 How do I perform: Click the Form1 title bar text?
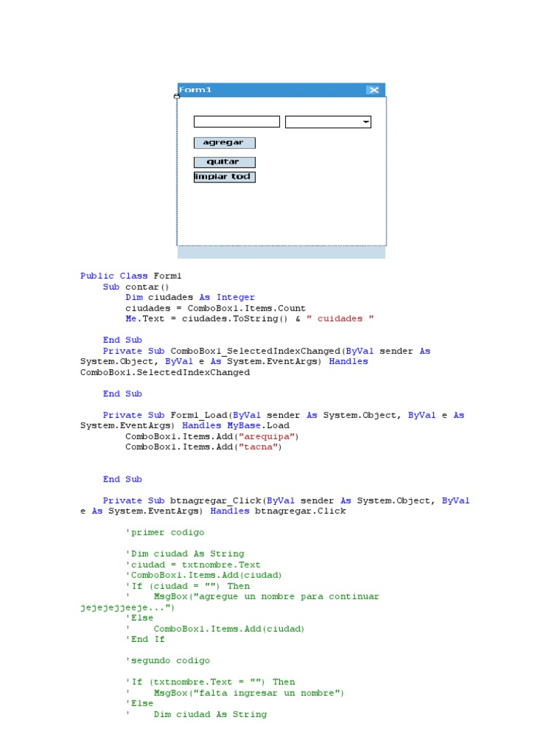[195, 90]
